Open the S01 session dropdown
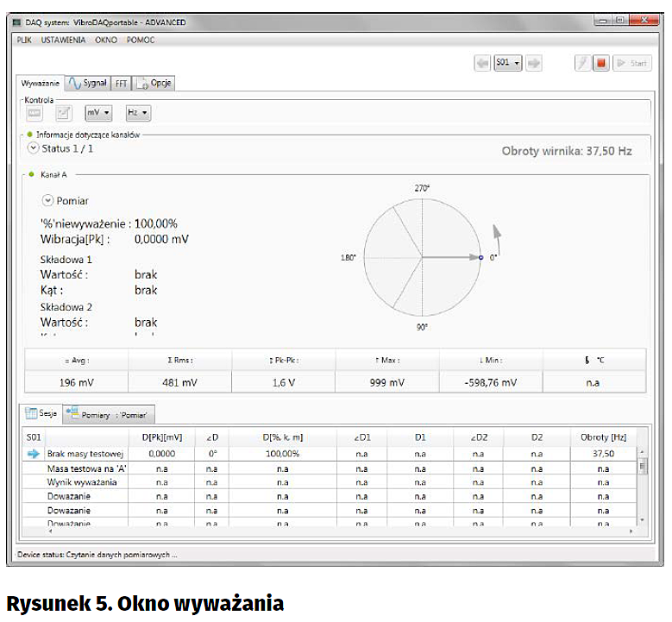 [x=507, y=63]
